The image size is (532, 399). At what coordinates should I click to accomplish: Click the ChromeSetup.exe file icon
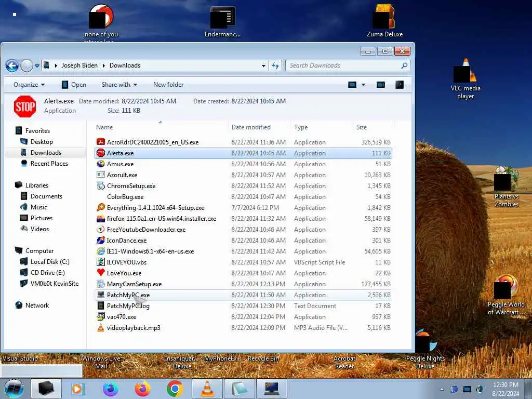pos(100,185)
